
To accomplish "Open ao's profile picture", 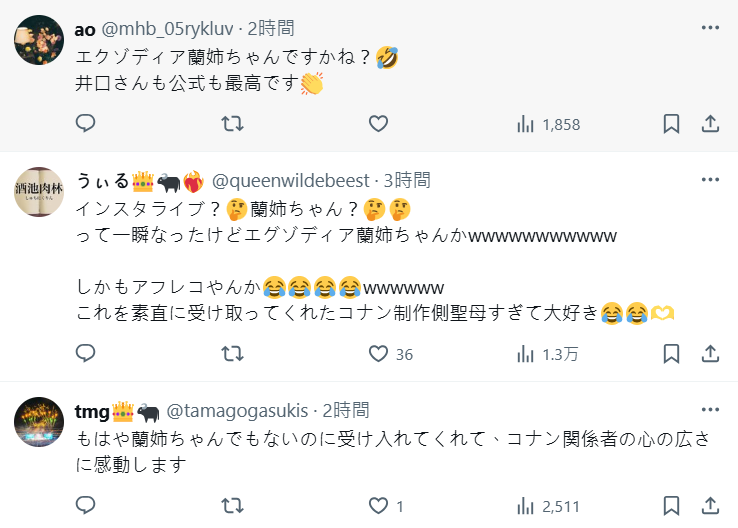I will [39, 40].
